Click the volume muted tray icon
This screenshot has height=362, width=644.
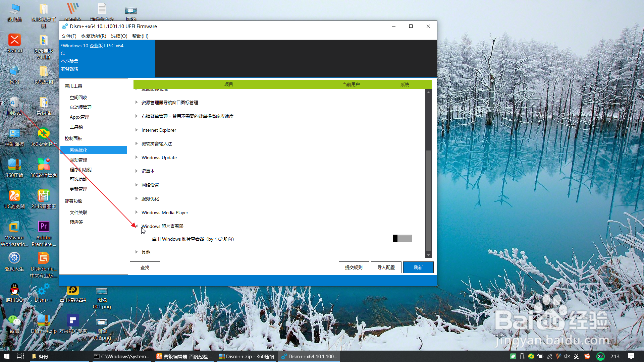(x=567, y=356)
